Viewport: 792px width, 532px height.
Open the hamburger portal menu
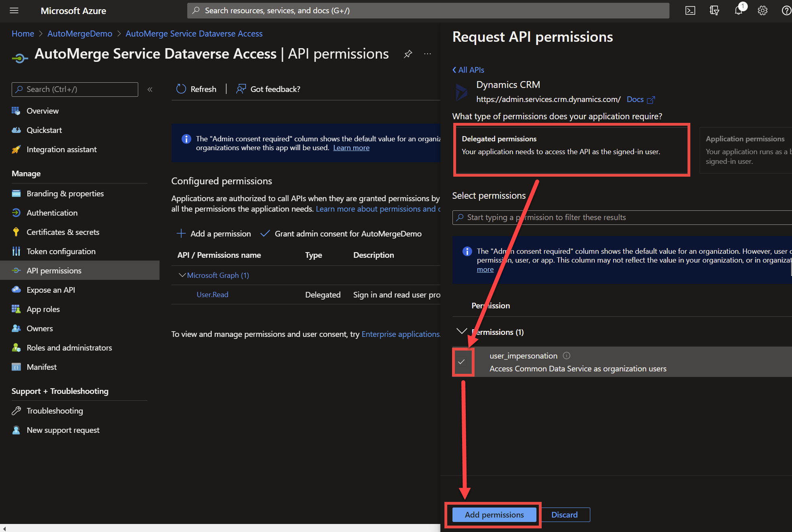click(x=14, y=11)
